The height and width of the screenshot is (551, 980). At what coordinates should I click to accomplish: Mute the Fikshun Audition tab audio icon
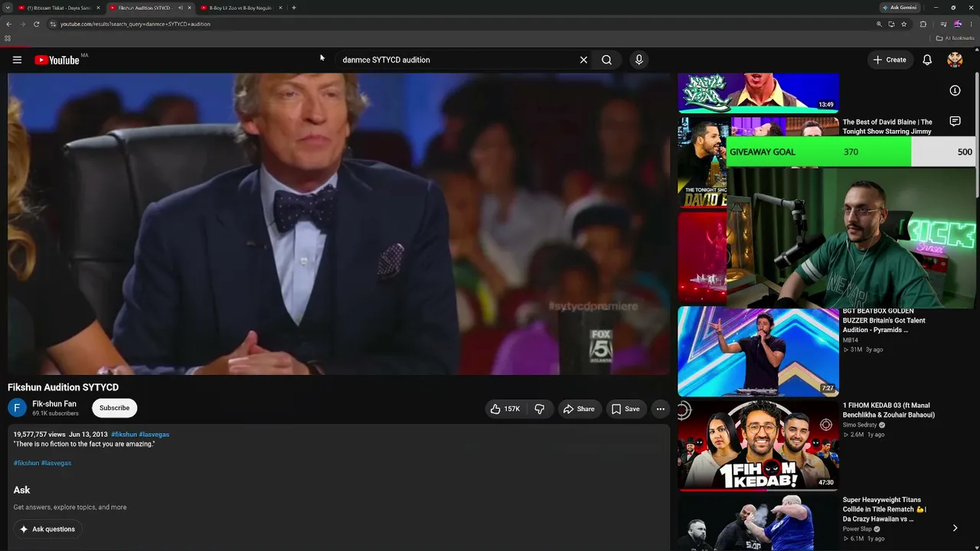coord(180,8)
